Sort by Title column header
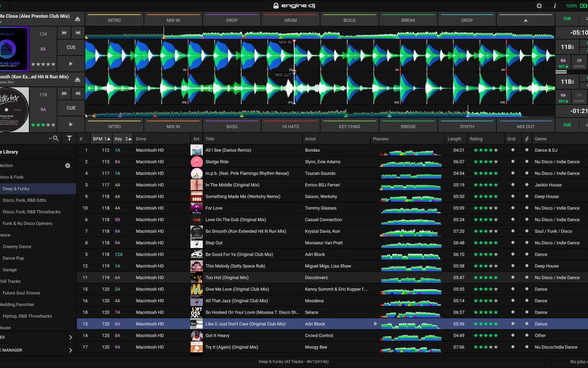The image size is (588, 368). [252, 139]
